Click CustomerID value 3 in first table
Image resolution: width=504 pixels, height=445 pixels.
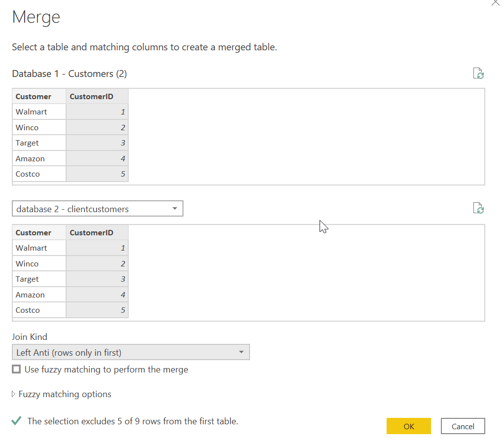(97, 143)
